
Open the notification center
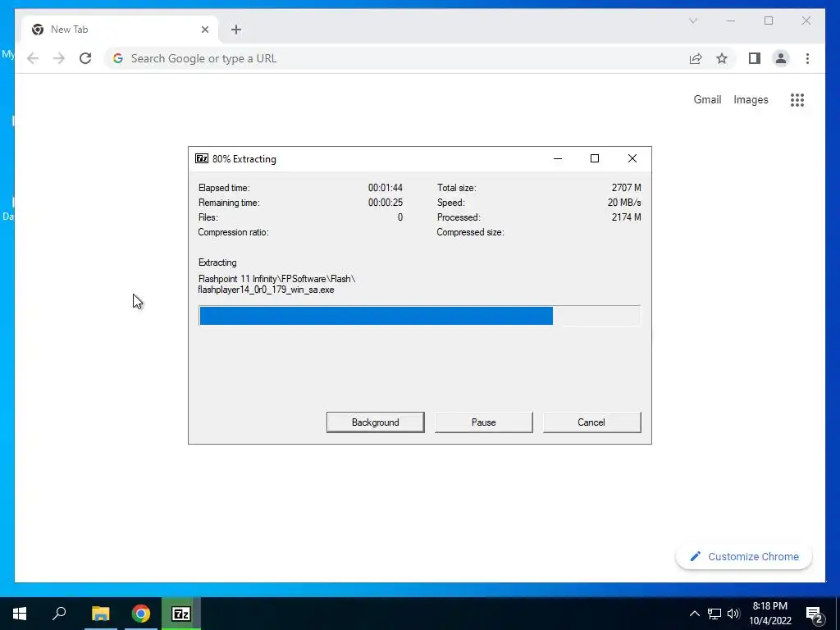click(x=814, y=614)
